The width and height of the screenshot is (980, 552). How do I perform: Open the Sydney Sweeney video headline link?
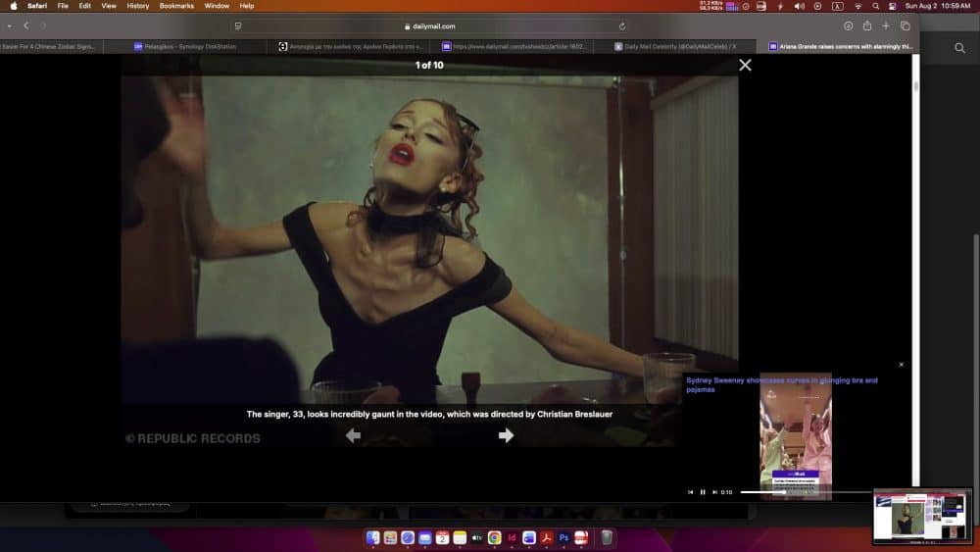[x=782, y=384]
